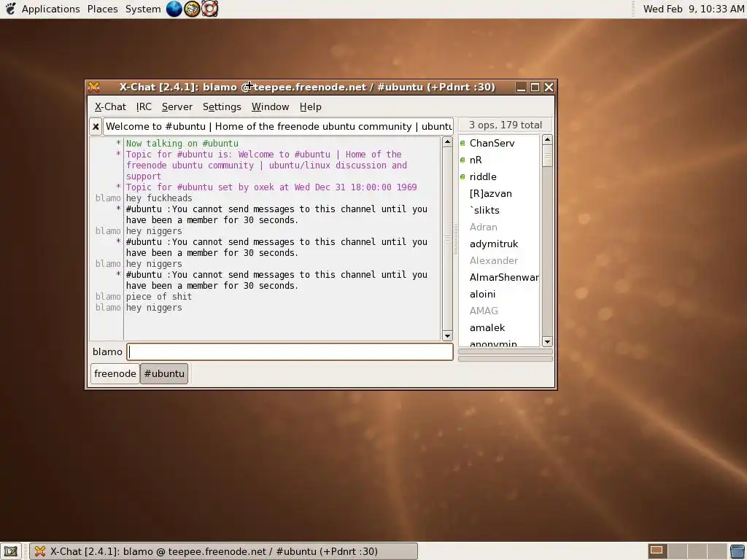Switch to the second workspace
Viewport: 747px width, 560px height.
click(677, 551)
